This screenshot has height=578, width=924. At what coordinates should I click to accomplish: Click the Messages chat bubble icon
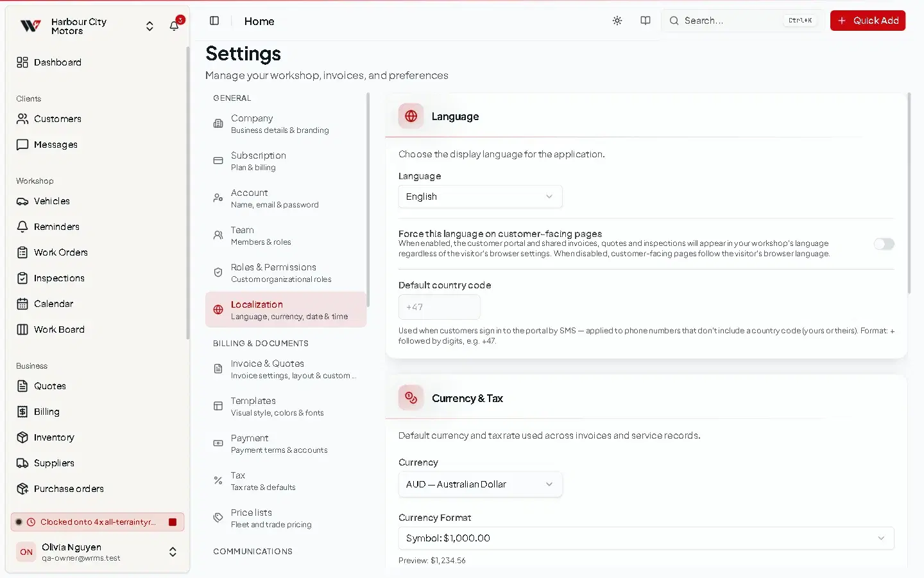tap(22, 144)
